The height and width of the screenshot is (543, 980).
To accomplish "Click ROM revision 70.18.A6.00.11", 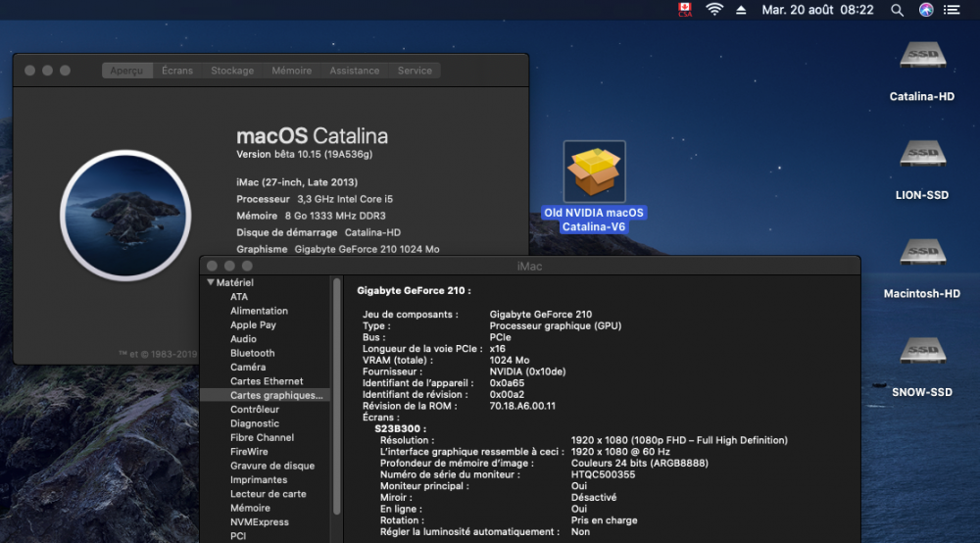I will (x=522, y=406).
